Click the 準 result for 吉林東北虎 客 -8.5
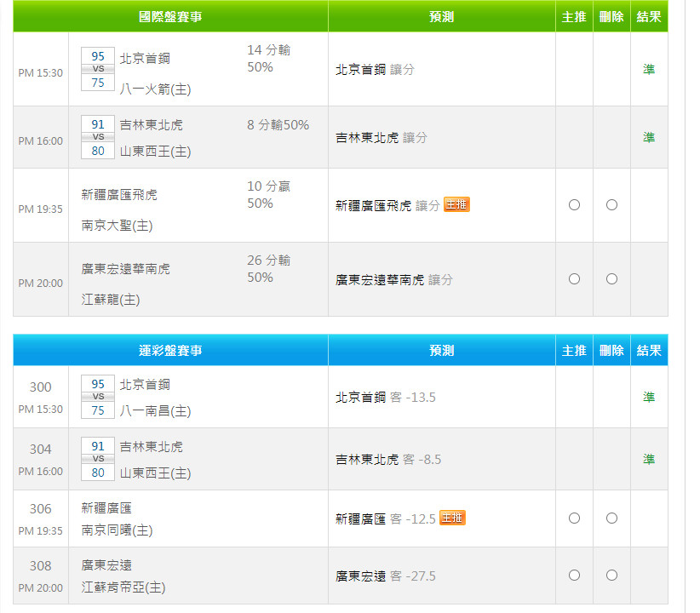 click(649, 459)
